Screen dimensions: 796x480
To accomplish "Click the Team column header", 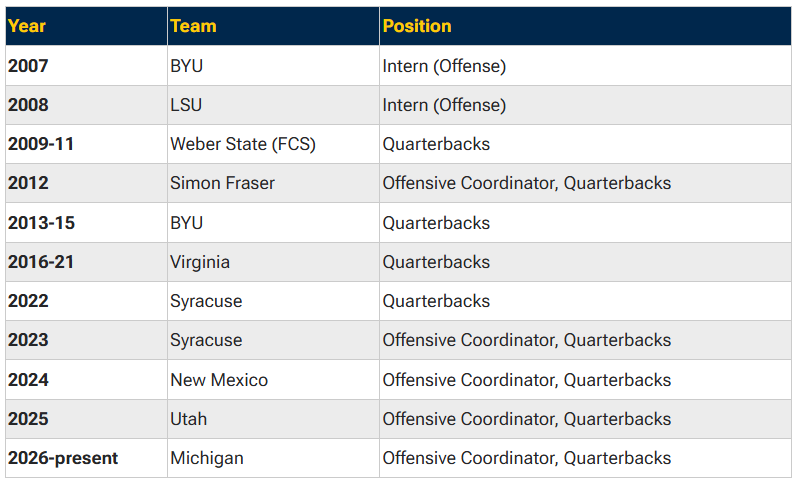I will coord(273,26).
